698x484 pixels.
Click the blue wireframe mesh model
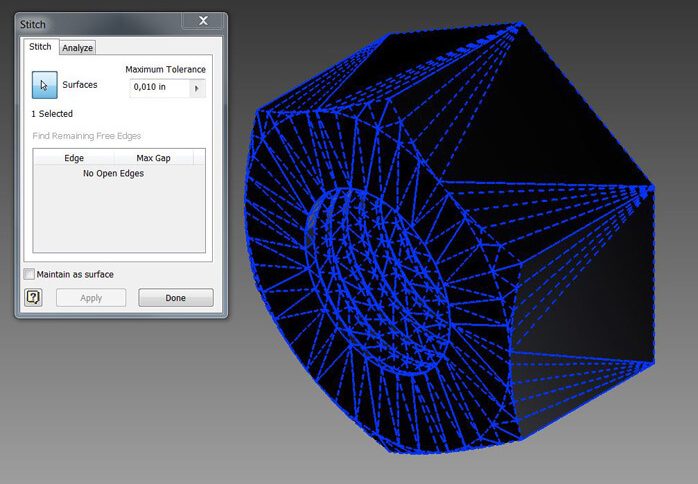point(450,238)
